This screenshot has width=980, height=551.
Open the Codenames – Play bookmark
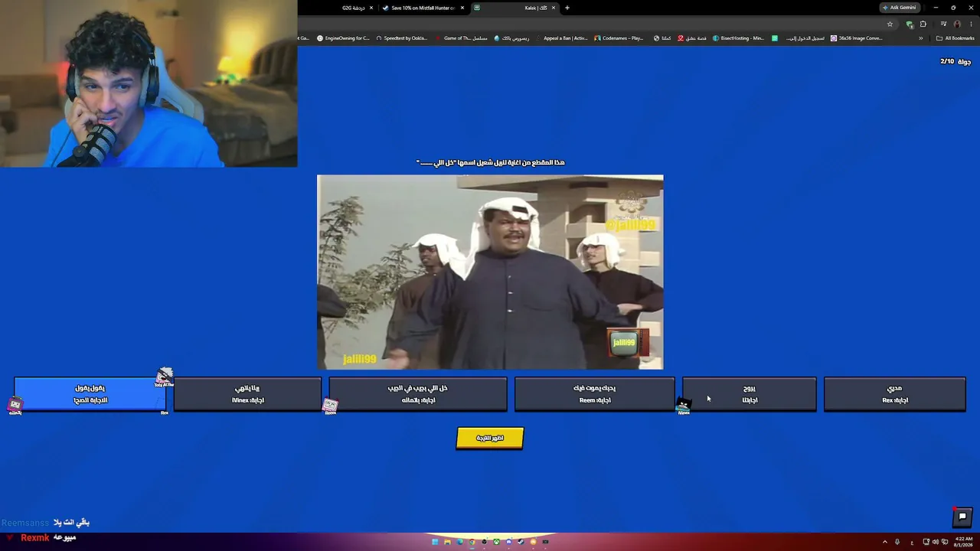pyautogui.click(x=619, y=38)
